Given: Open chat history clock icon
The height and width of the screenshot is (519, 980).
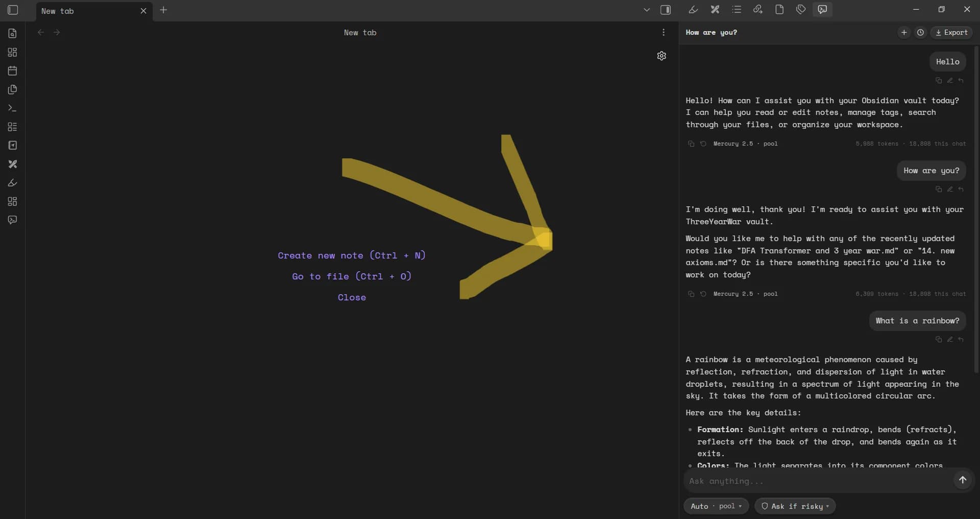Looking at the screenshot, I should click(x=920, y=33).
